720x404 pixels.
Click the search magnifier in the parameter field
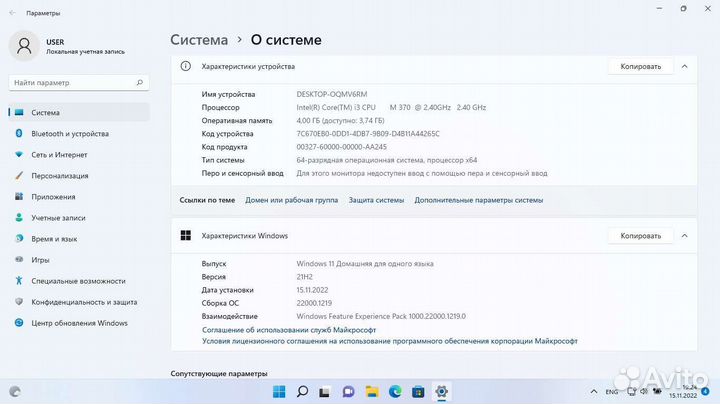140,83
